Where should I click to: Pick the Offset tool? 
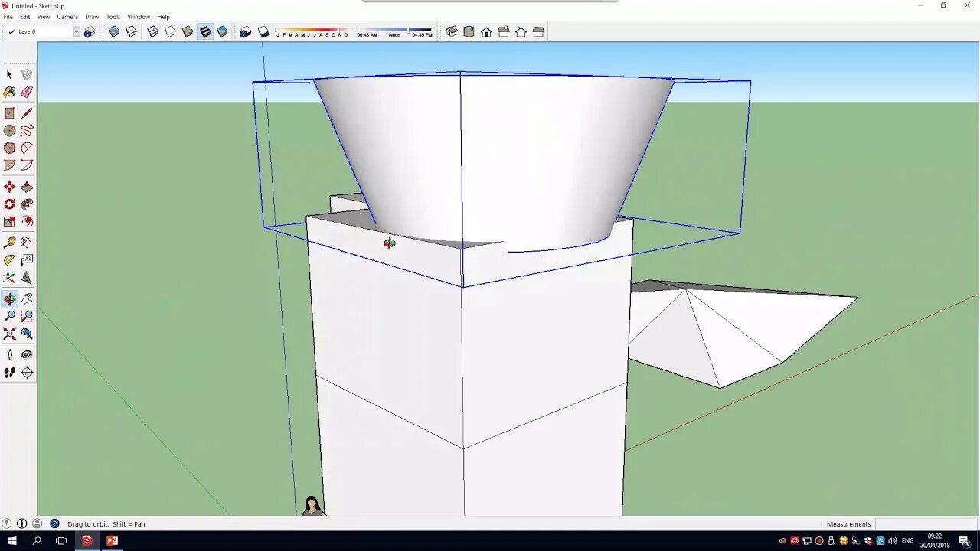[x=27, y=222]
